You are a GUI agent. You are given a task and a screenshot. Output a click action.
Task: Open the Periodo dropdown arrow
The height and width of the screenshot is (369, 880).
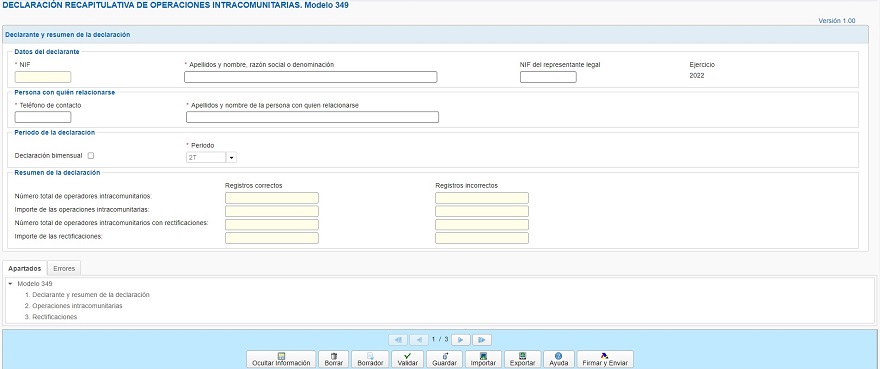(231, 157)
